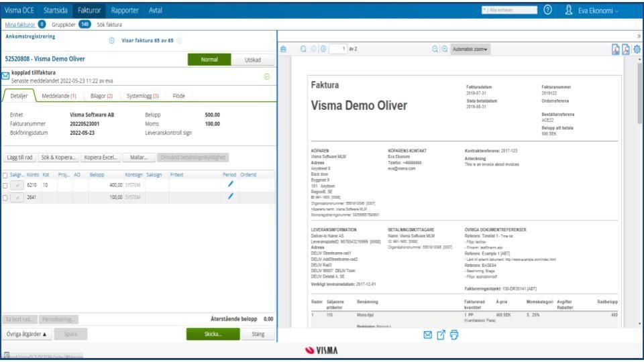644x362 pixels.
Task: Open the invoice in a new window icon
Action: (441, 335)
